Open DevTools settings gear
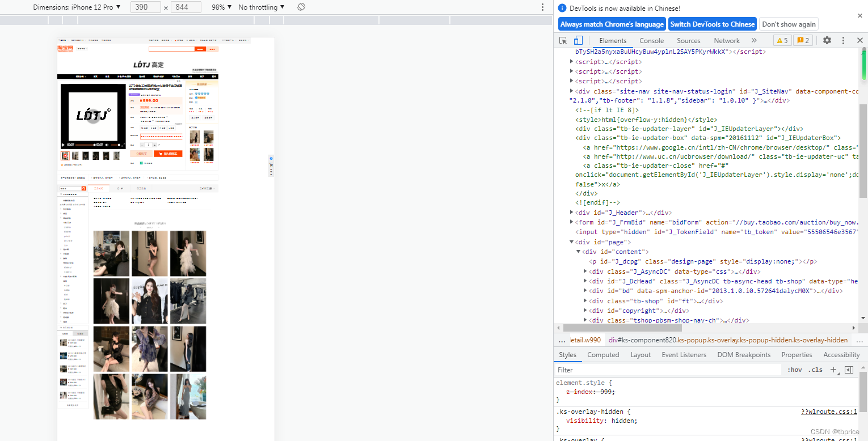 [x=827, y=40]
